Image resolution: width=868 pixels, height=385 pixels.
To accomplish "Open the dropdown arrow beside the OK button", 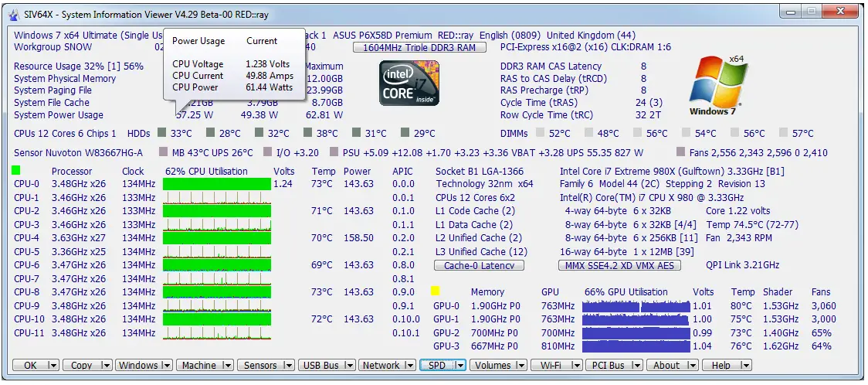I will pyautogui.click(x=53, y=365).
